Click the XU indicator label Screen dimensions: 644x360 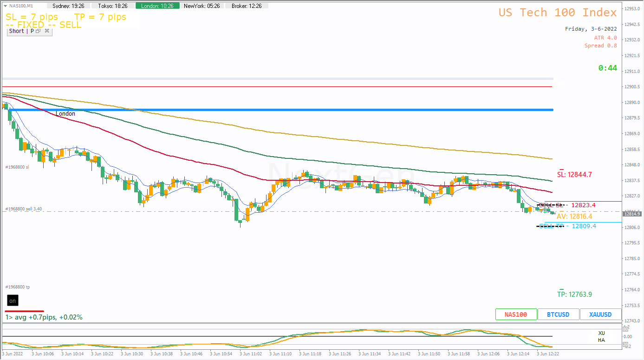pyautogui.click(x=602, y=333)
